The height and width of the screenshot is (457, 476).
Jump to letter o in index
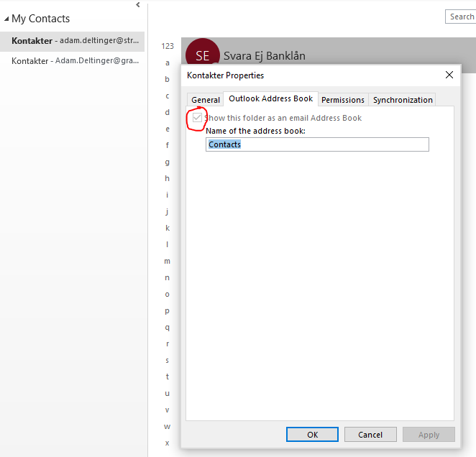pyautogui.click(x=168, y=295)
